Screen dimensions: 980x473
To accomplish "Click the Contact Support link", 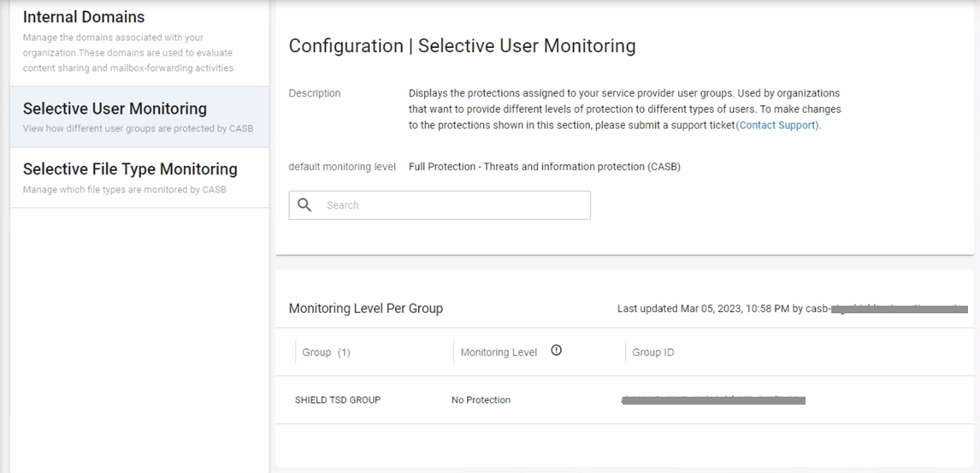I will pos(777,125).
